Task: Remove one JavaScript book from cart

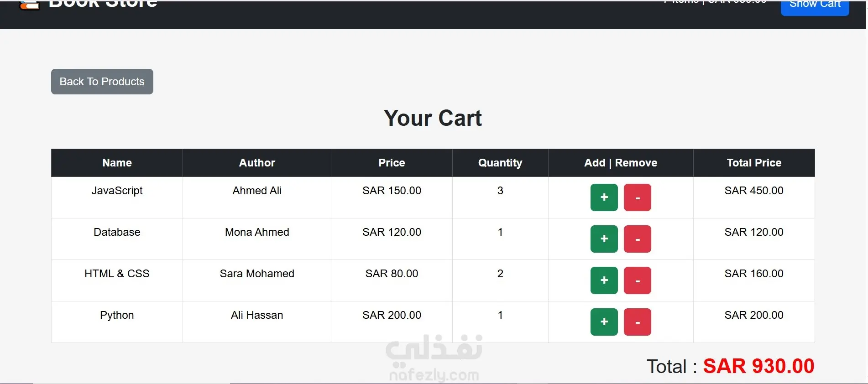Action: (x=637, y=197)
